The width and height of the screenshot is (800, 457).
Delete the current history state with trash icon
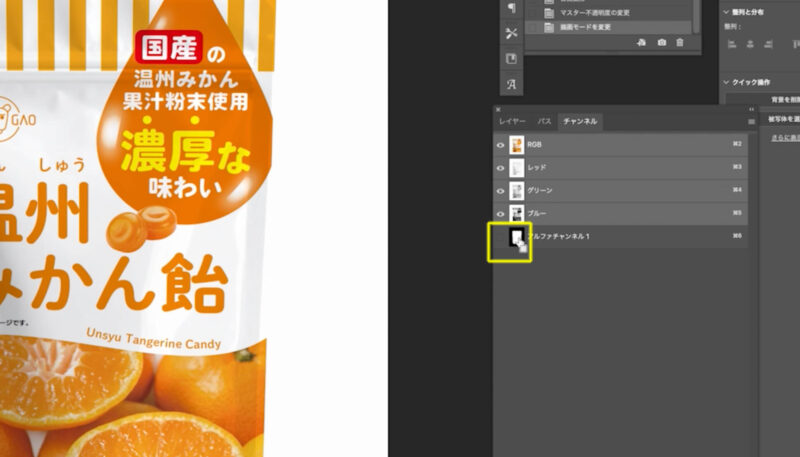click(680, 43)
